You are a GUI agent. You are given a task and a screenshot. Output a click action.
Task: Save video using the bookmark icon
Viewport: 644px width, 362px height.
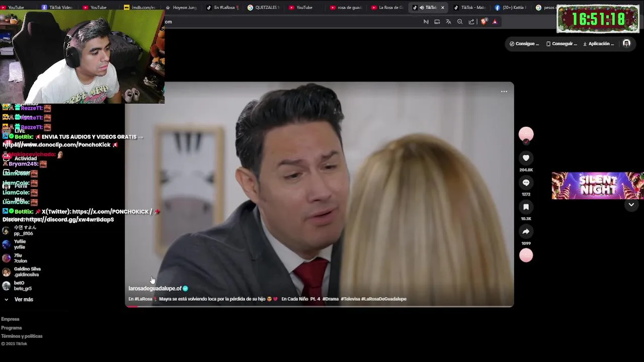(x=526, y=207)
